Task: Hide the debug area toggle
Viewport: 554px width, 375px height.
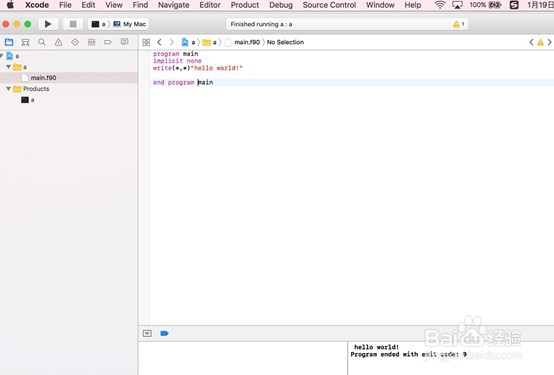Action: (x=147, y=333)
